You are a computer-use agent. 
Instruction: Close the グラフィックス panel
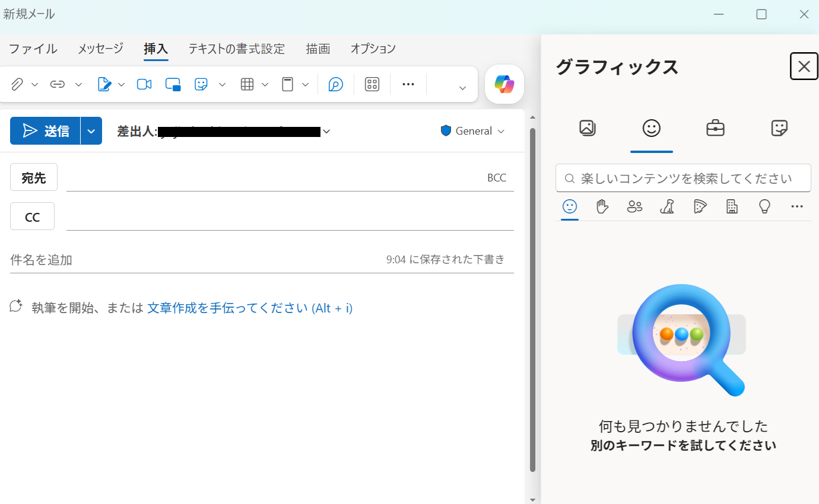804,66
